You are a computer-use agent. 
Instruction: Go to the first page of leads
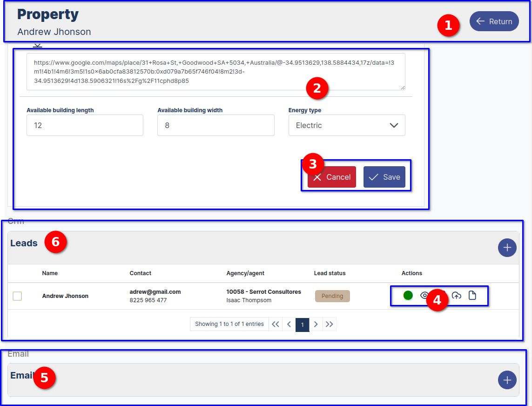(x=276, y=324)
